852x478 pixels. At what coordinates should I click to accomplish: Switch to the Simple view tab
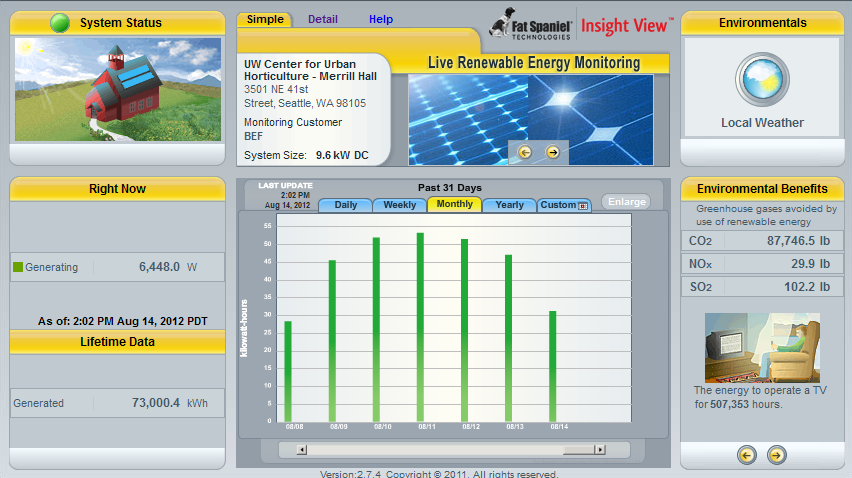(x=265, y=20)
